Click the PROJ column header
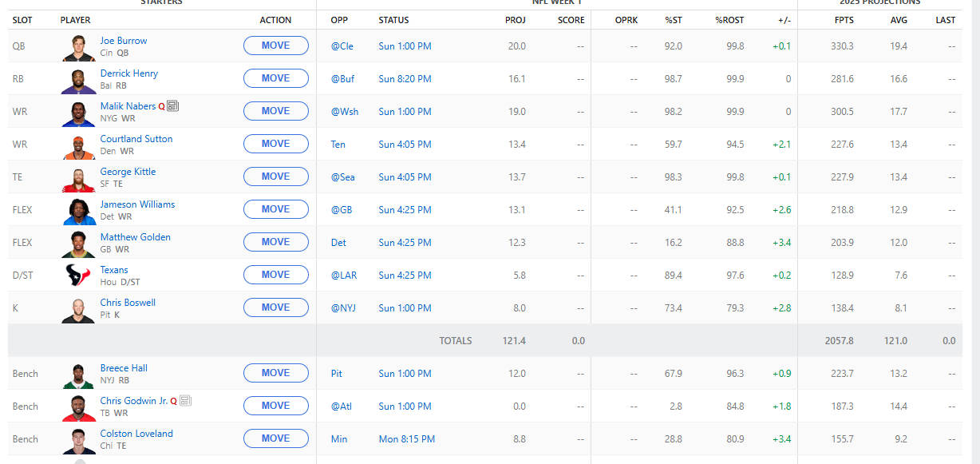 (516, 20)
